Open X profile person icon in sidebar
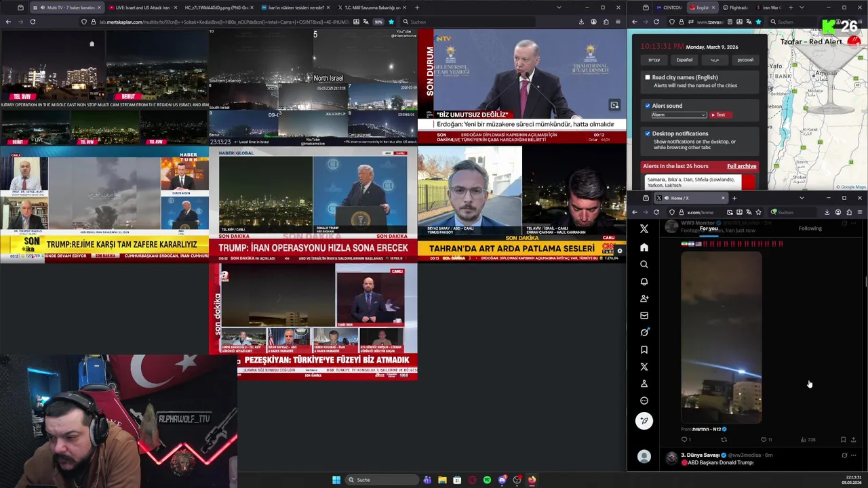 click(644, 384)
